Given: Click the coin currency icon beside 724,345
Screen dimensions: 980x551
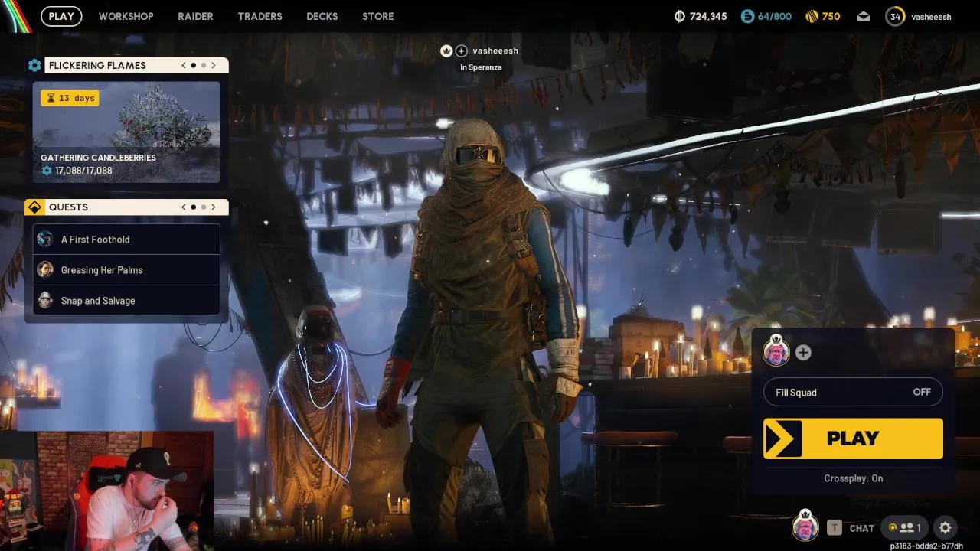Looking at the screenshot, I should click(x=680, y=16).
